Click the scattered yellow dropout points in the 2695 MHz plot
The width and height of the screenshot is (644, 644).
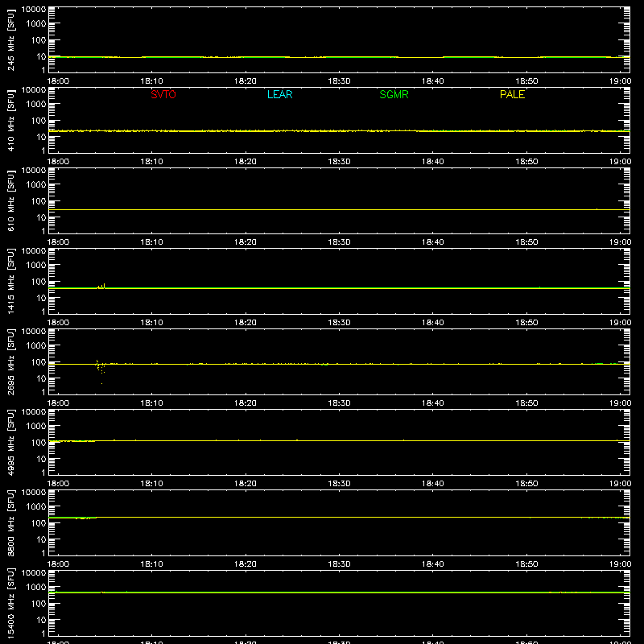(x=100, y=371)
